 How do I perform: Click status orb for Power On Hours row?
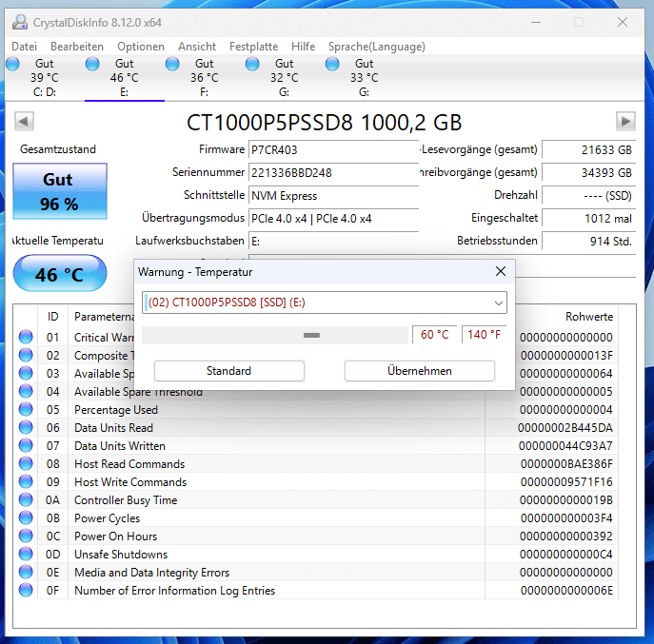26,536
